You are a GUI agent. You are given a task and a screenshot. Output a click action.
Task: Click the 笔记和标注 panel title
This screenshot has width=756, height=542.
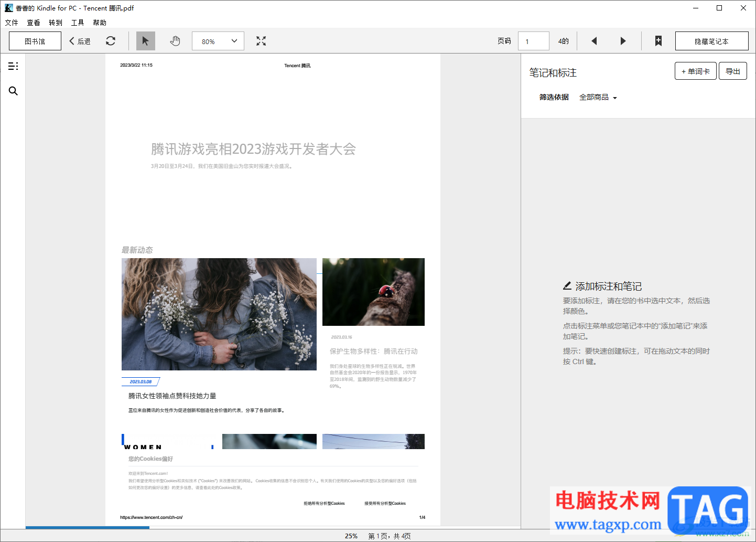click(x=553, y=72)
